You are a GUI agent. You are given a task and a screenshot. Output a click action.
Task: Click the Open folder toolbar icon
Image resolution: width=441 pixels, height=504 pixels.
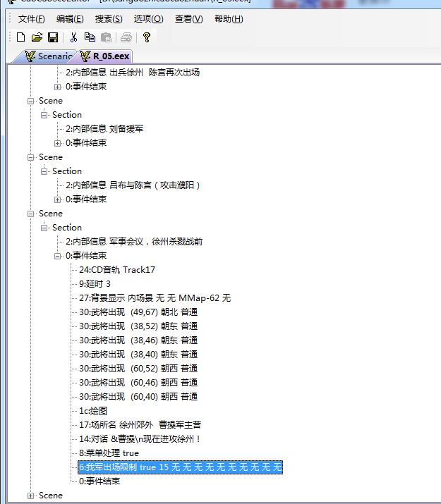click(x=37, y=37)
